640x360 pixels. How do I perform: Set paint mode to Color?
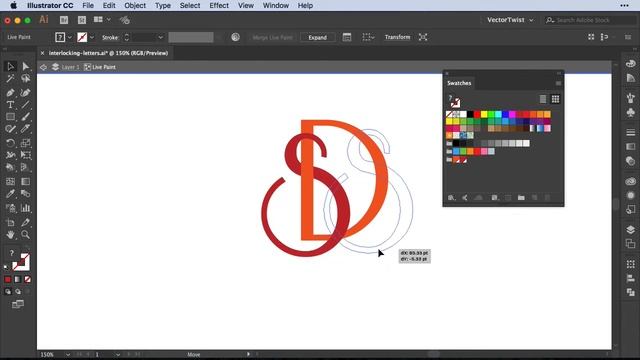tap(8, 279)
